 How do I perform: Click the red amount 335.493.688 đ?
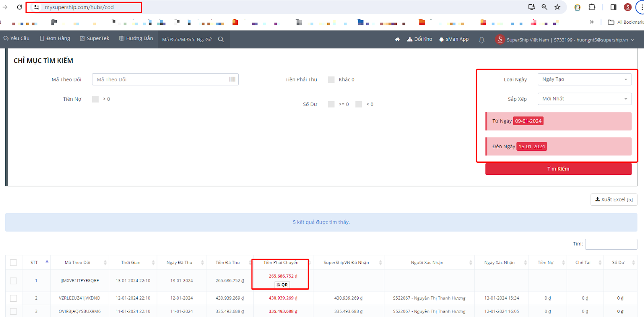click(283, 311)
